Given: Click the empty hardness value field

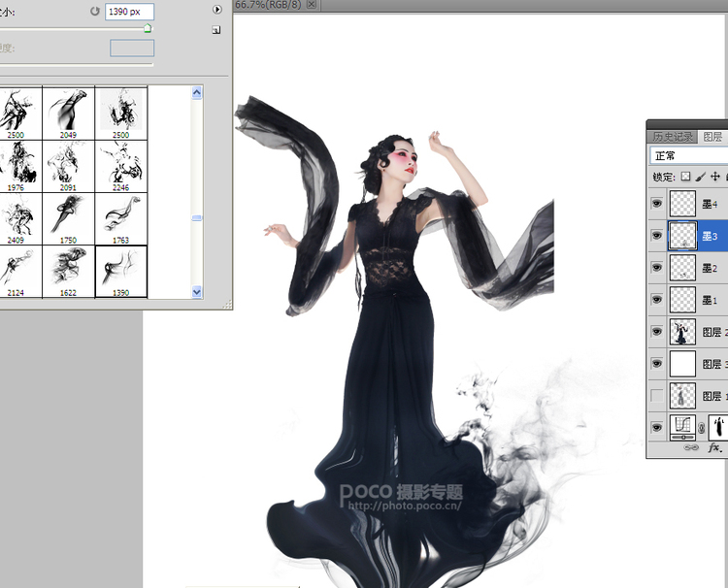Looking at the screenshot, I should click(132, 48).
